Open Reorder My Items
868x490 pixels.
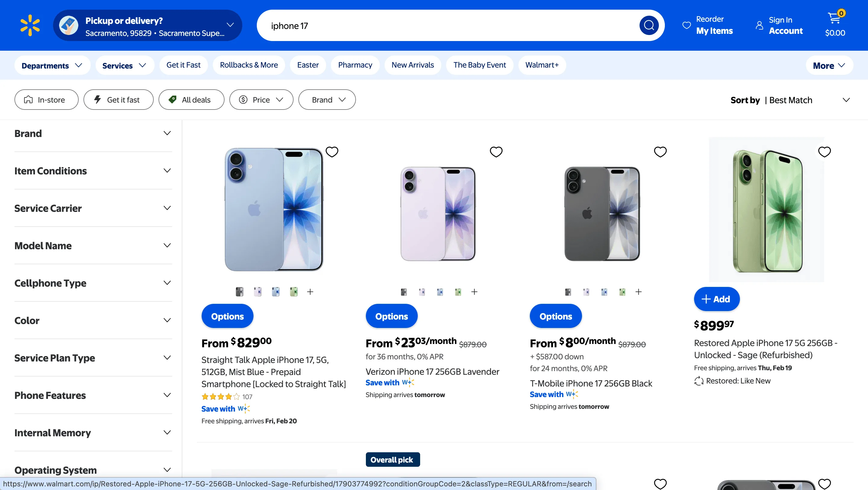[x=708, y=25]
